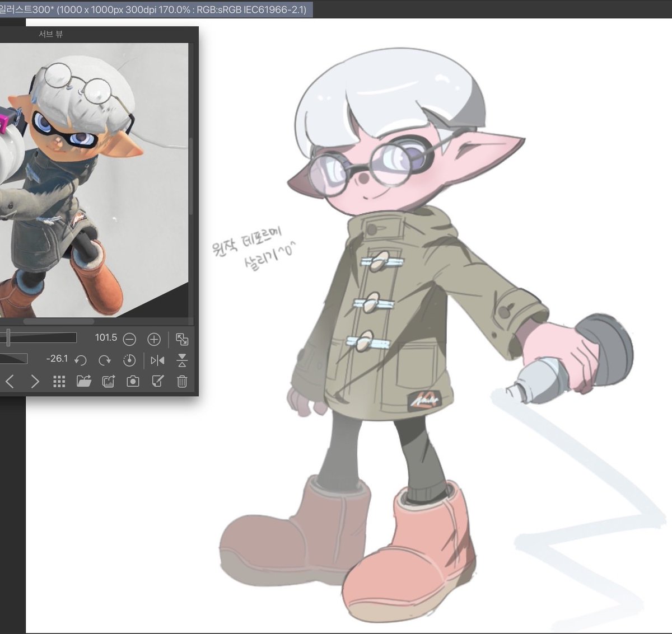
Task: Delete the current Sub View image
Action: [x=182, y=382]
